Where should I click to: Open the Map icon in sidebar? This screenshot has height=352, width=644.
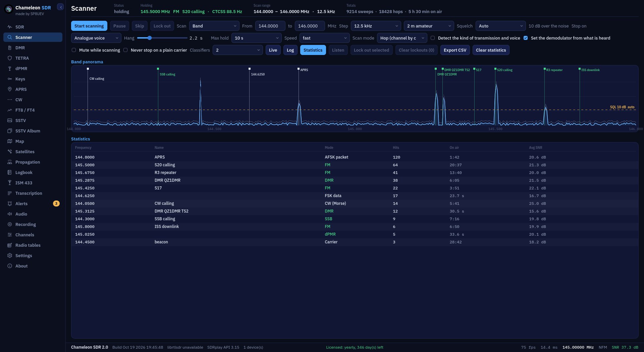pos(10,141)
